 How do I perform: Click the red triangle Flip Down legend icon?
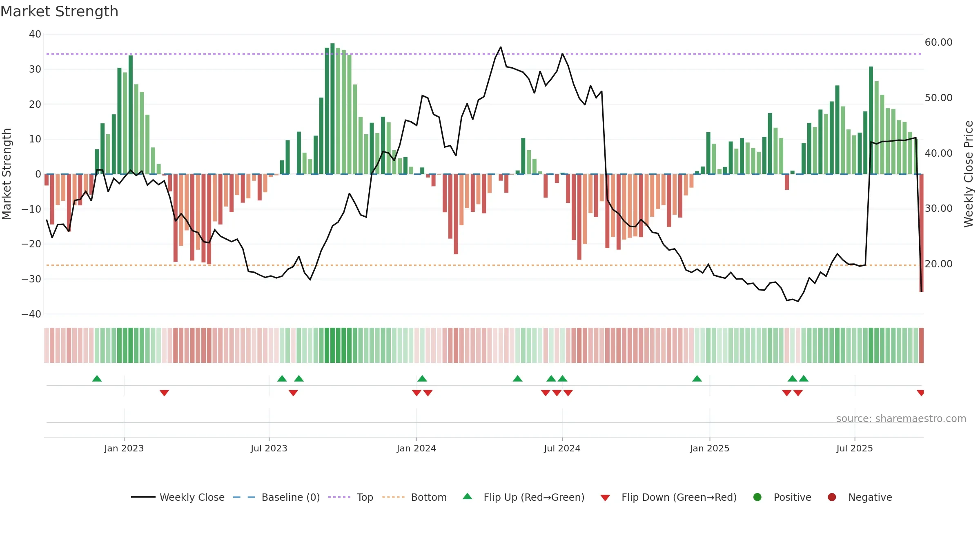point(606,498)
